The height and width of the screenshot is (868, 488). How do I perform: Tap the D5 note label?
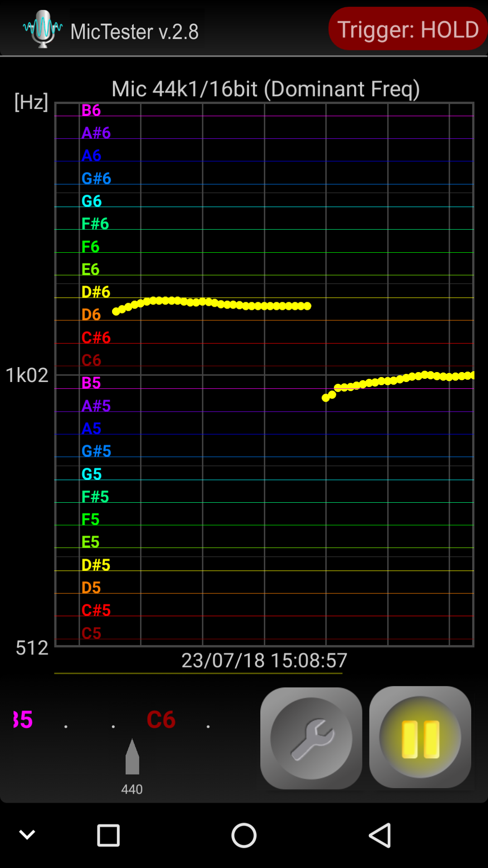(91, 588)
